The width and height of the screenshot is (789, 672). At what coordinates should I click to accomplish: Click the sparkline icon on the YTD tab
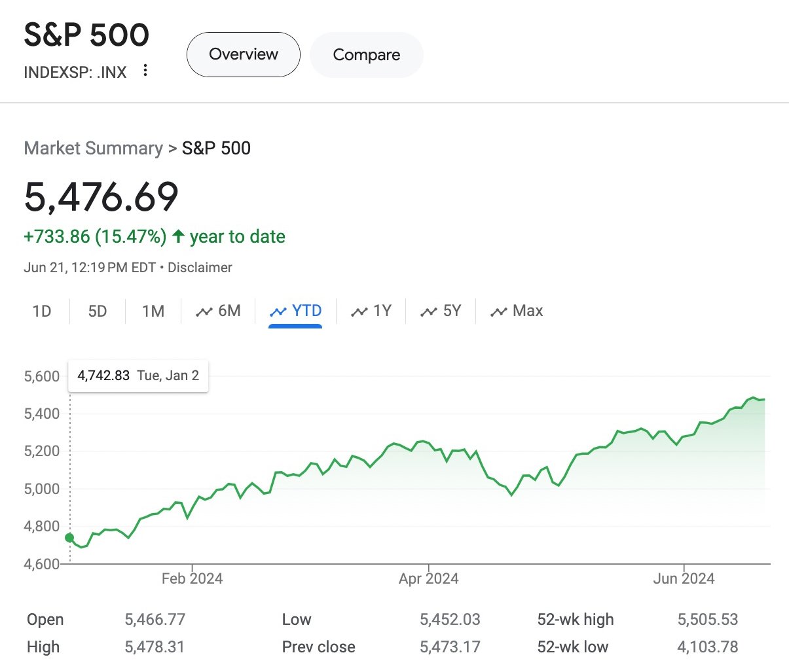[x=278, y=311]
